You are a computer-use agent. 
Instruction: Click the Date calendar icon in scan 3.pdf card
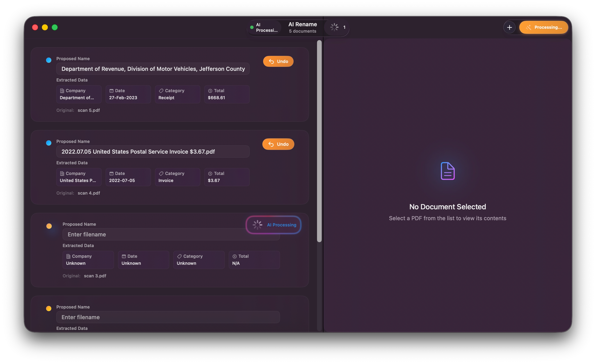click(124, 256)
